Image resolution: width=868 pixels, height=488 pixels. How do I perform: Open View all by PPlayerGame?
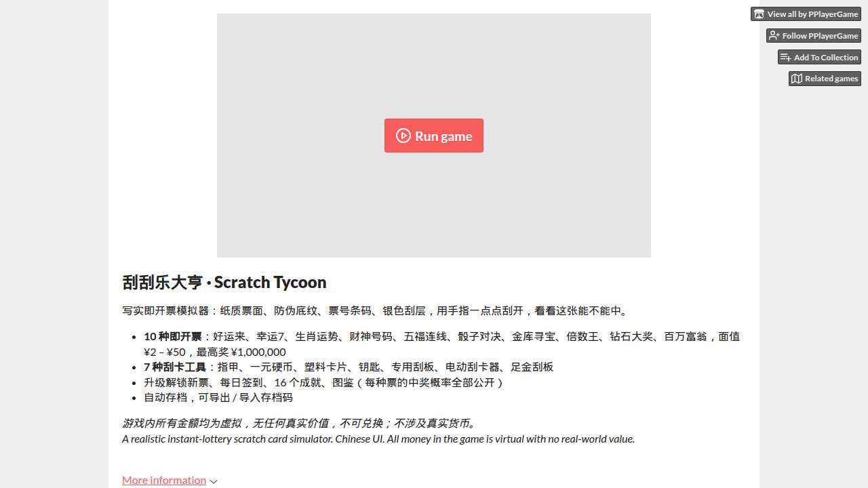click(806, 14)
